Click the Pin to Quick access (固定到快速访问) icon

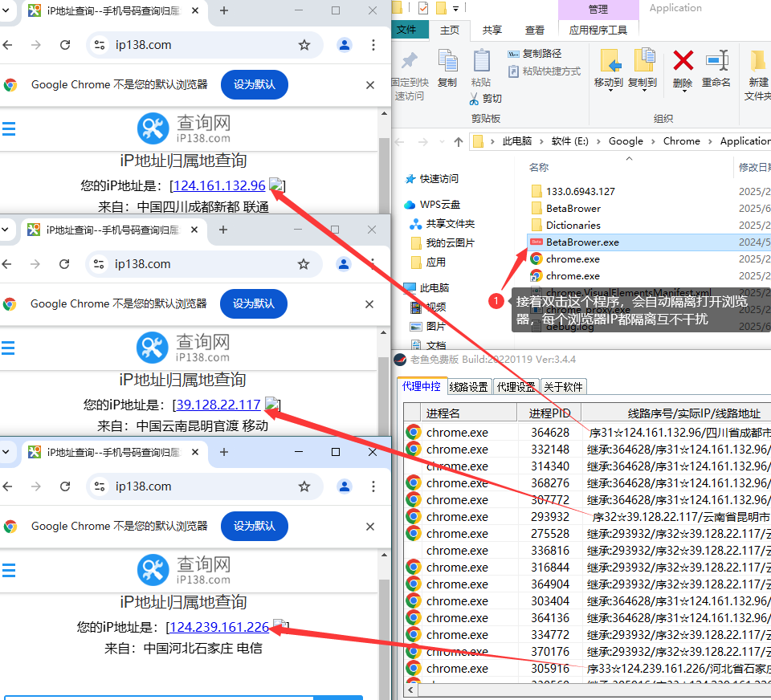pos(410,61)
